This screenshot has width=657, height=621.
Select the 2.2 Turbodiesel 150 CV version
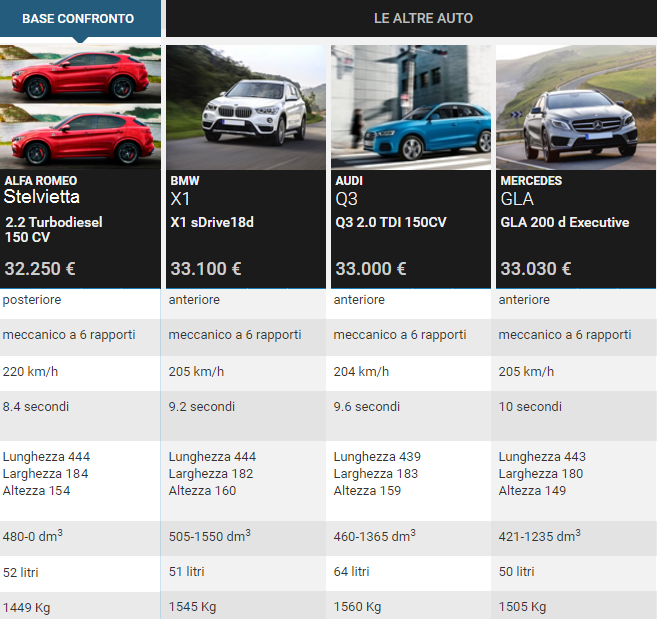[54, 229]
